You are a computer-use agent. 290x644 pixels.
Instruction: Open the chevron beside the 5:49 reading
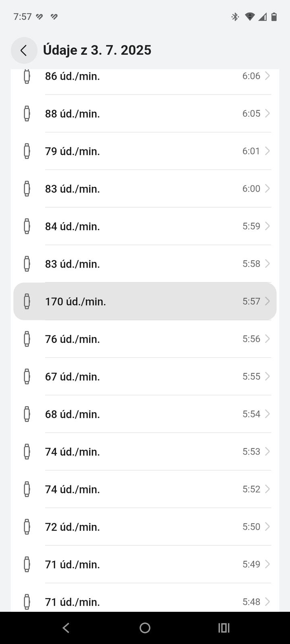coord(267,564)
